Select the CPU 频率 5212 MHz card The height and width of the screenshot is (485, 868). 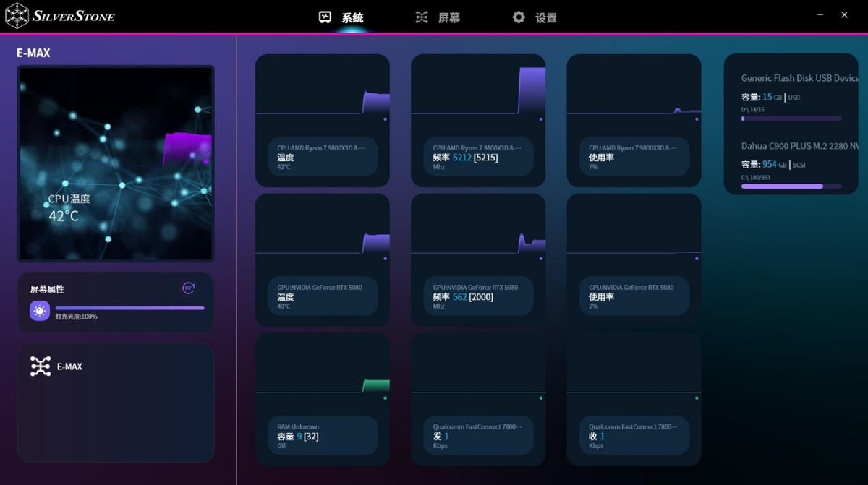coord(477,120)
